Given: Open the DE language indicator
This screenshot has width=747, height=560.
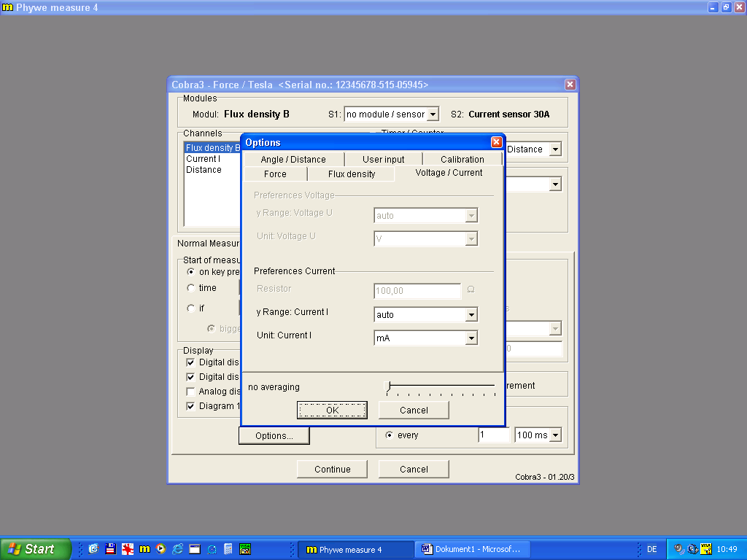Looking at the screenshot, I should click(x=651, y=549).
